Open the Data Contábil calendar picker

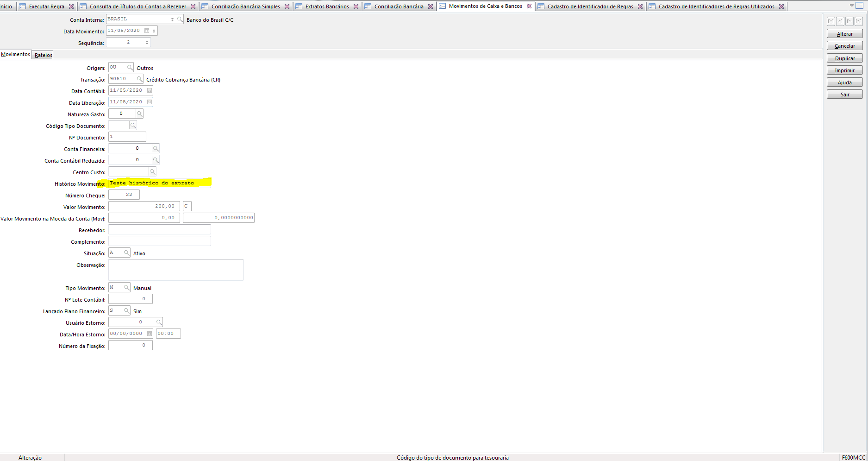click(150, 91)
